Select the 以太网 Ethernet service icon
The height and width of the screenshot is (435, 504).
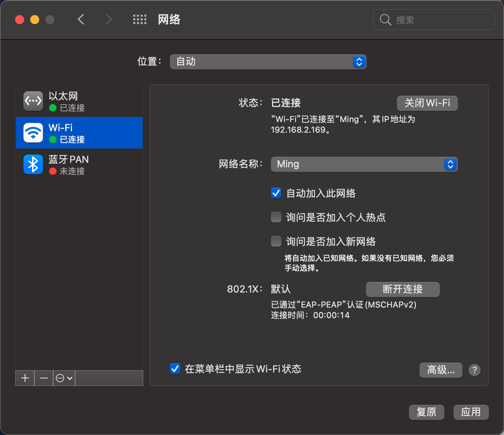click(x=33, y=101)
